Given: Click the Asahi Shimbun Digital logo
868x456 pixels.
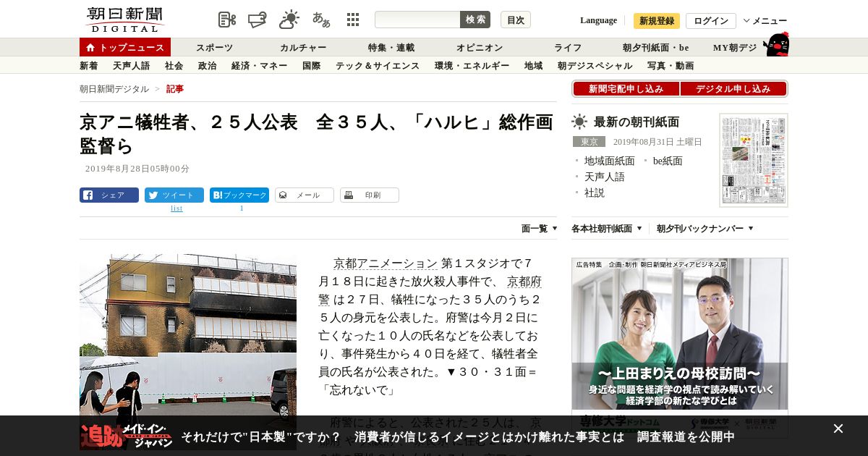Looking at the screenshot, I should click(x=124, y=20).
